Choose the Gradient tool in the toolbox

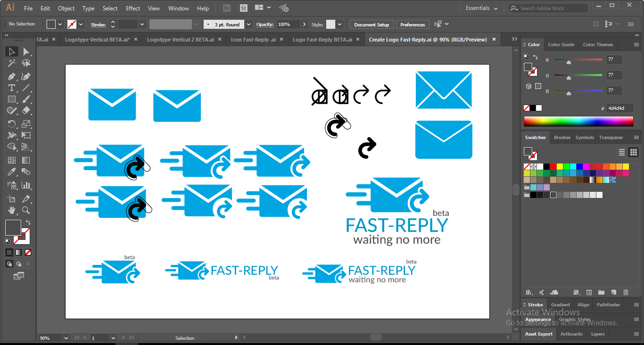[26, 160]
